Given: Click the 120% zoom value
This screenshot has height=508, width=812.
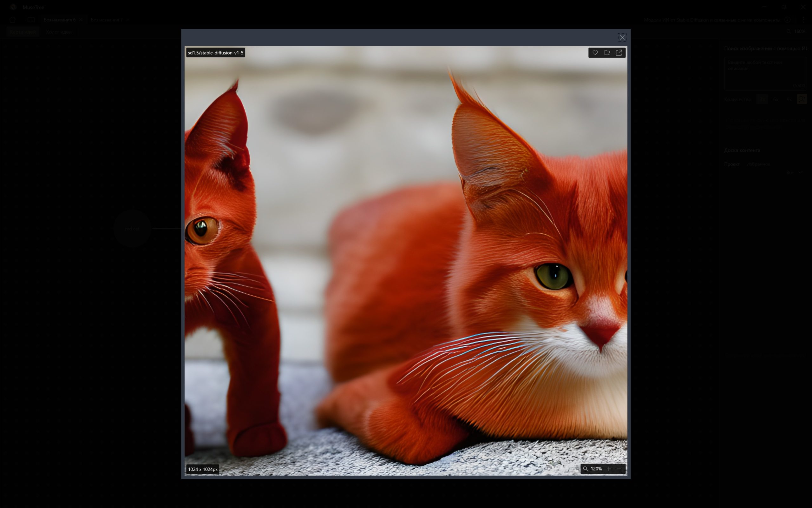Looking at the screenshot, I should (x=596, y=469).
